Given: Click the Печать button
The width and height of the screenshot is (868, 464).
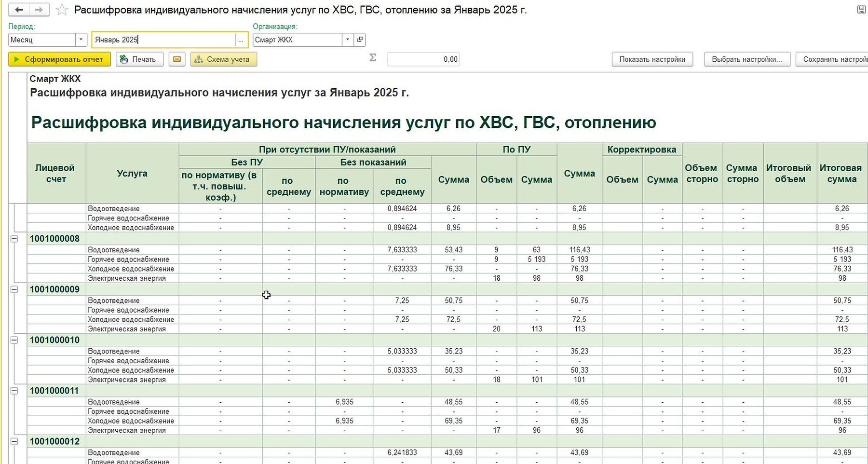Looking at the screenshot, I should 139,59.
